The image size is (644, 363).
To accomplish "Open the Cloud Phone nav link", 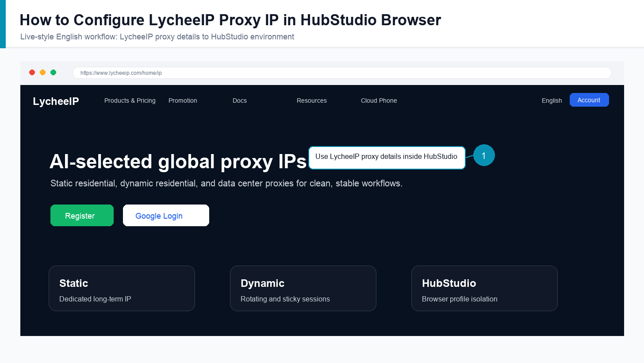I will coord(379,100).
